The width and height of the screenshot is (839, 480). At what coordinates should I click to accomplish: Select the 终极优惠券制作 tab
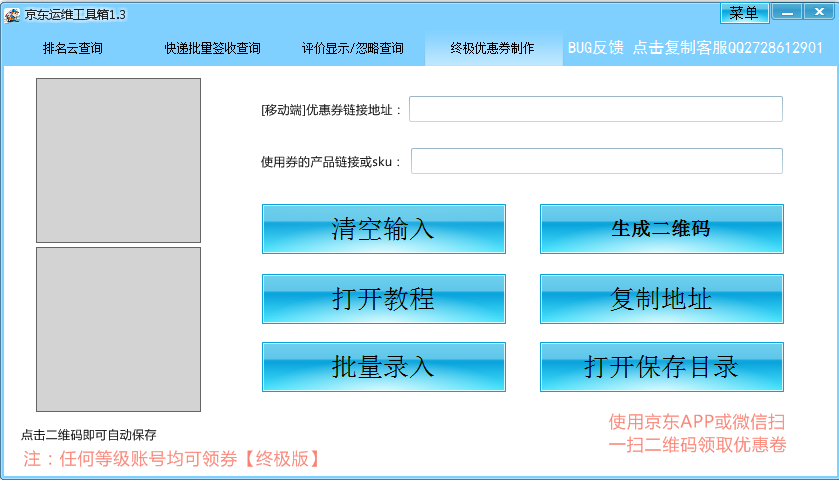(x=493, y=48)
